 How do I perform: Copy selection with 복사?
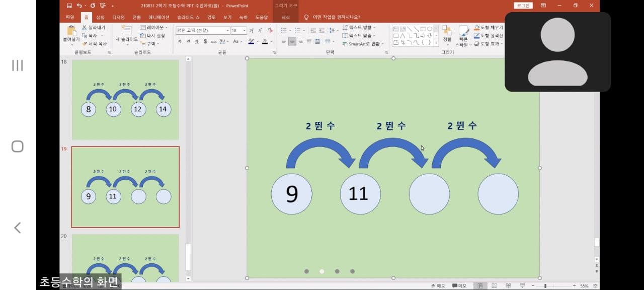pos(92,36)
